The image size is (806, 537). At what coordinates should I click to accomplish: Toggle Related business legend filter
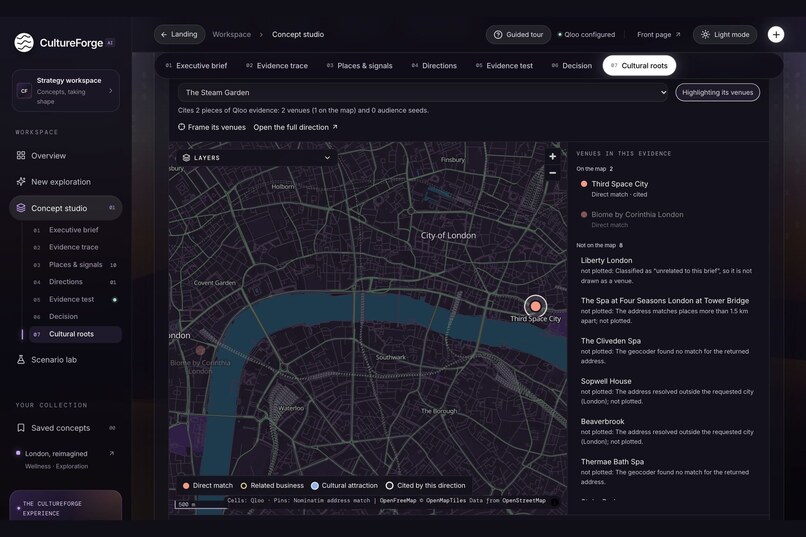point(272,486)
